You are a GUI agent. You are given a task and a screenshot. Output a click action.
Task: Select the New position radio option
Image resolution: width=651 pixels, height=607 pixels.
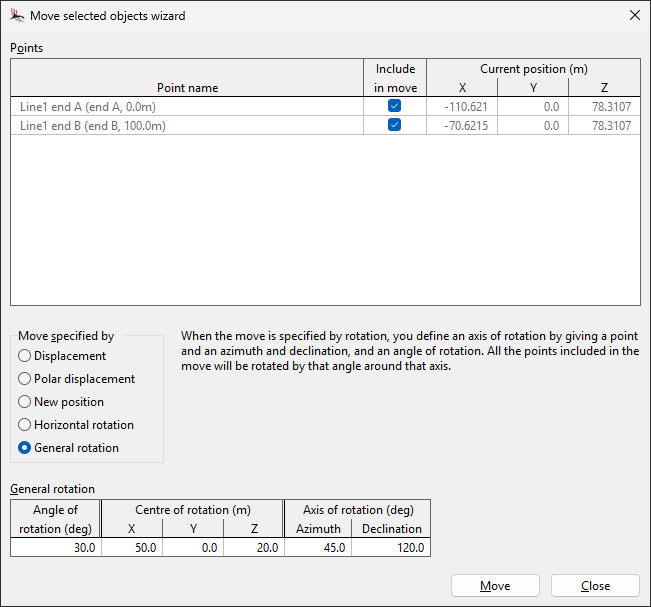coord(61,402)
